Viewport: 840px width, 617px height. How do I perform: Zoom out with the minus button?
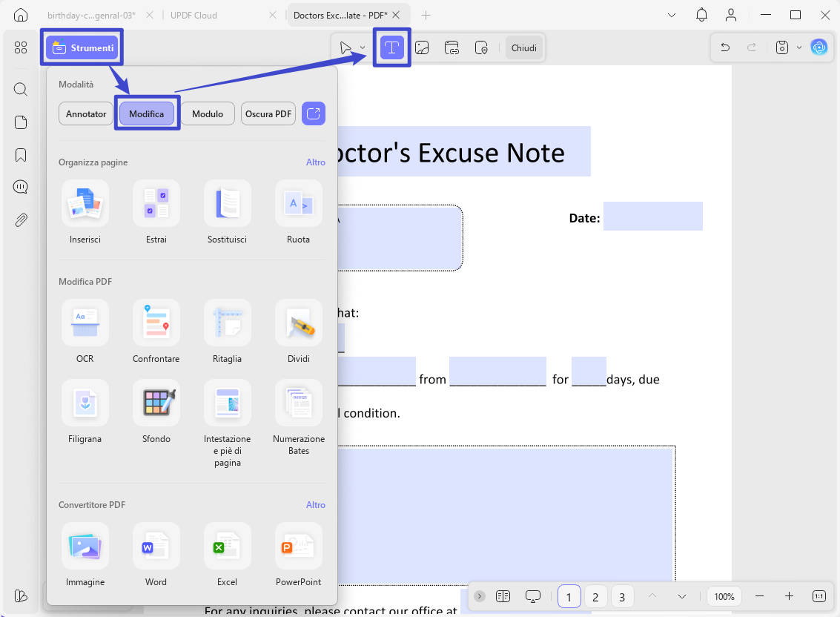point(759,596)
